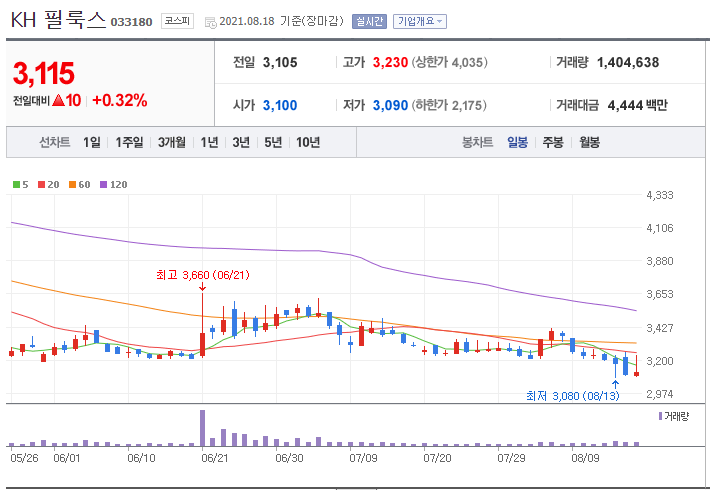Click the 저가 value 3,090
This screenshot has height=490, width=710.
390,106
